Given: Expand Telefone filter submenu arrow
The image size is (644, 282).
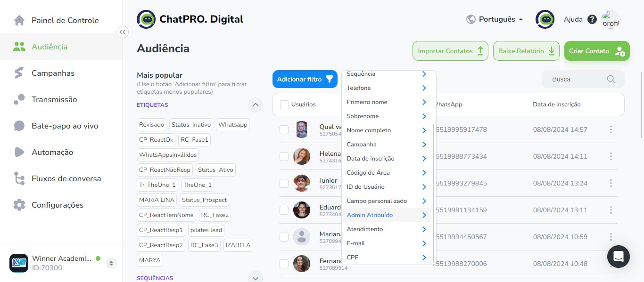Looking at the screenshot, I should pyautogui.click(x=424, y=88).
